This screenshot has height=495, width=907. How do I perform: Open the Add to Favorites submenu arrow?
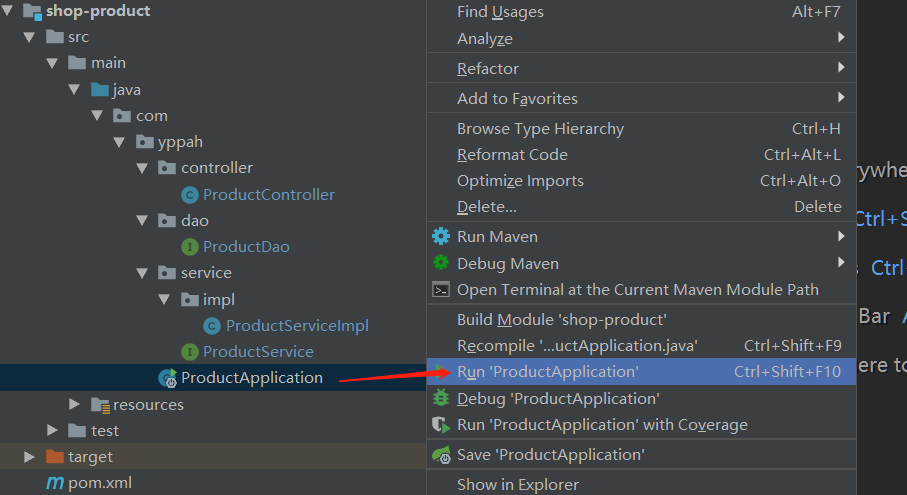click(x=841, y=98)
